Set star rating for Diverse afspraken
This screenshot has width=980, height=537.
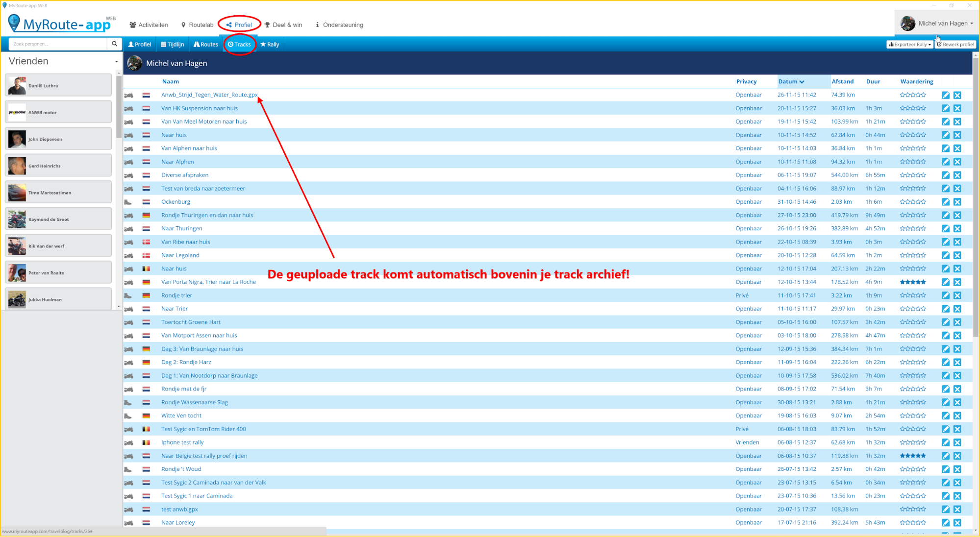(912, 175)
